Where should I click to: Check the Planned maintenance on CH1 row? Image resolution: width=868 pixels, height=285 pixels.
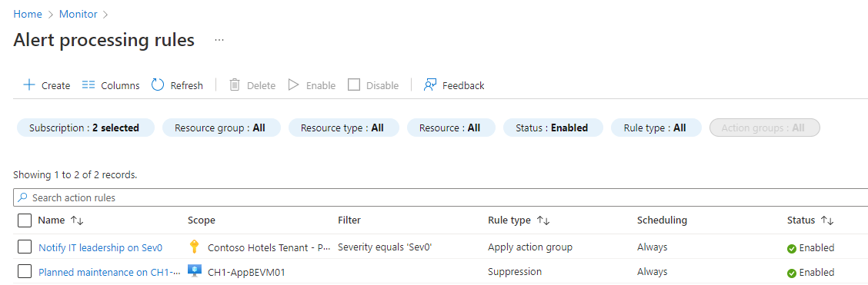click(25, 271)
